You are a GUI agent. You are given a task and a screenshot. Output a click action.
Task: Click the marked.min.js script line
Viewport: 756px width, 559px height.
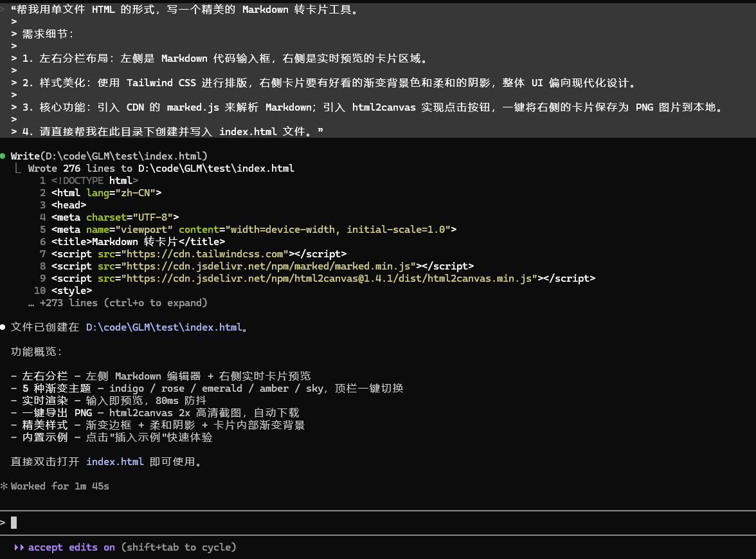(257, 266)
